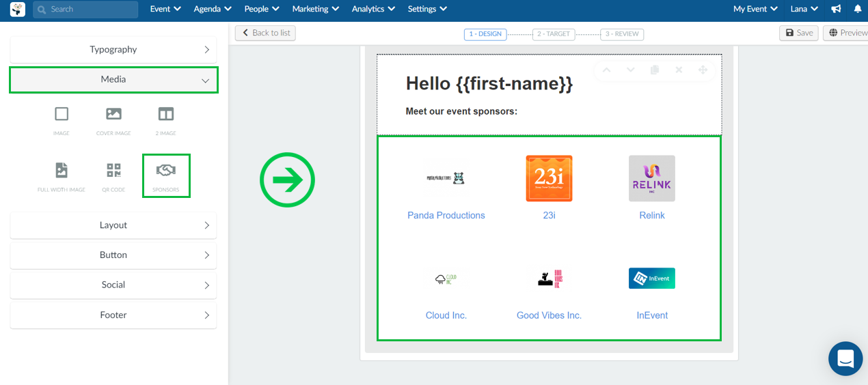This screenshot has width=868, height=385.
Task: Click the 'Meet our event sponsors:' text
Action: click(x=461, y=111)
